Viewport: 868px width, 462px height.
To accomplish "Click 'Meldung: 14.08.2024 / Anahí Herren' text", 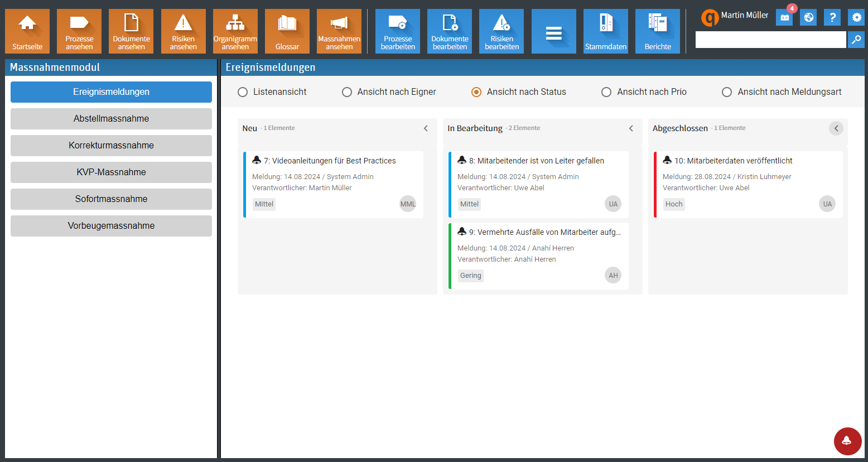I will [515, 248].
